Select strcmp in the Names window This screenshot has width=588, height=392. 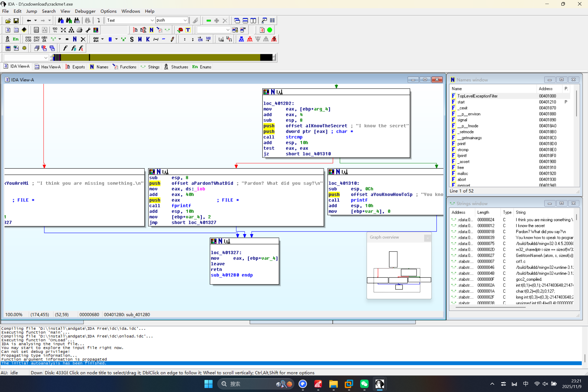point(463,149)
